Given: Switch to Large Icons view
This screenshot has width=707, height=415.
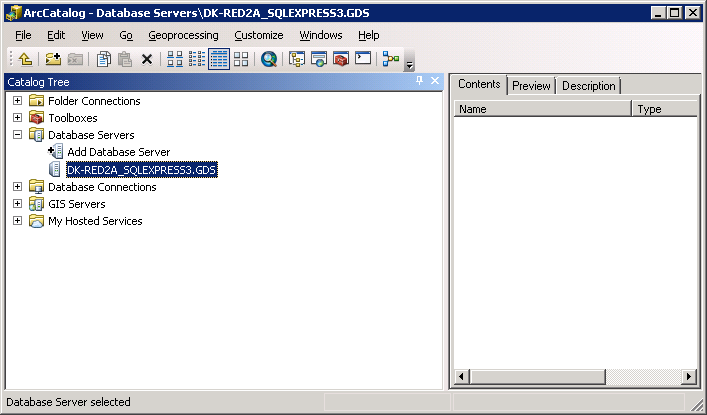Looking at the screenshot, I should pyautogui.click(x=175, y=59).
